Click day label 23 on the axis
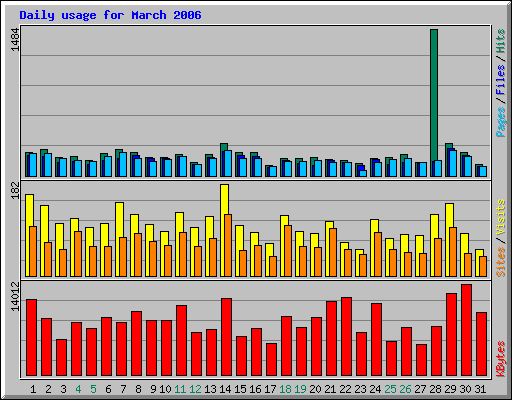The width and height of the screenshot is (512, 400). pos(360,389)
